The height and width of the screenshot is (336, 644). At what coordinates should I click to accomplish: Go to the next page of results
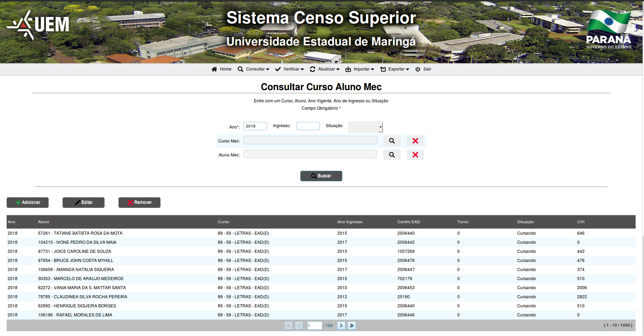pos(341,325)
